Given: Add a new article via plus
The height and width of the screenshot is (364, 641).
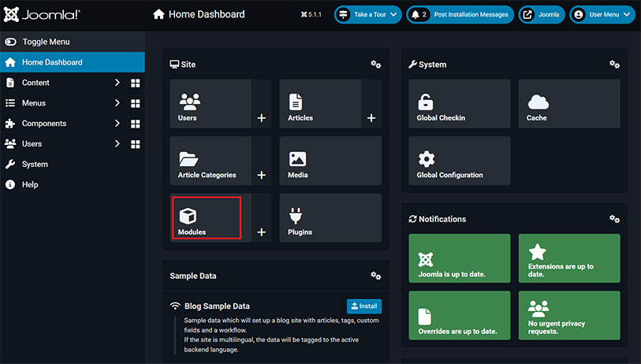Looking at the screenshot, I should tap(371, 118).
